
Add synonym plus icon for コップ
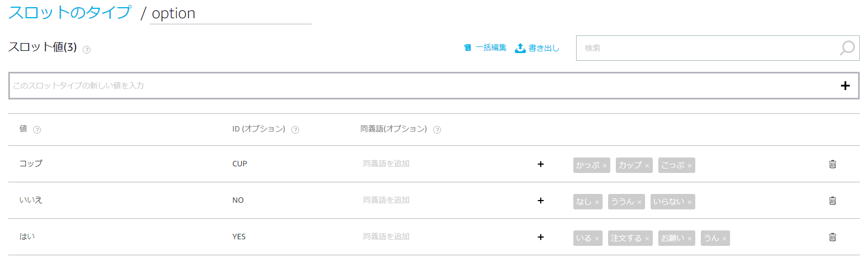[x=541, y=164]
